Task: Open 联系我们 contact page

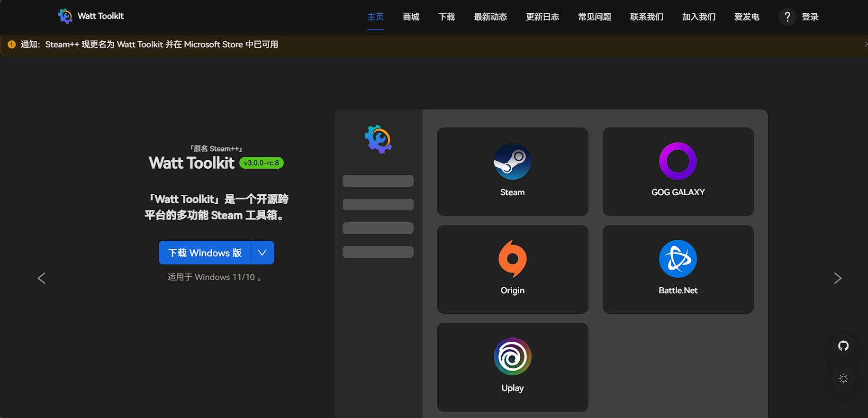Action: click(647, 17)
